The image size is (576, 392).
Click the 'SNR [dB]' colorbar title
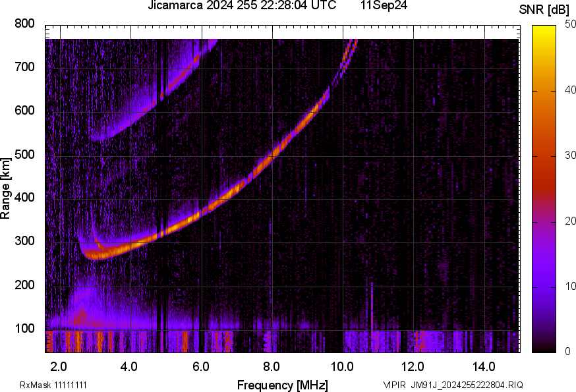click(544, 10)
